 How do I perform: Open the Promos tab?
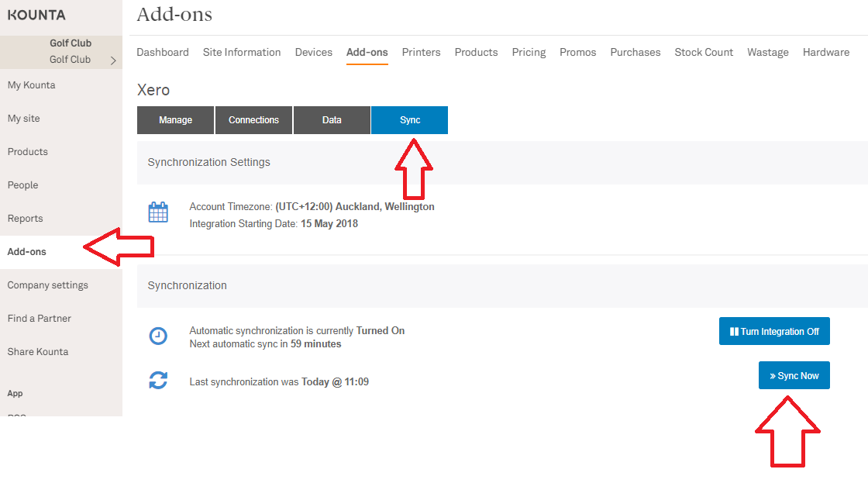click(578, 52)
